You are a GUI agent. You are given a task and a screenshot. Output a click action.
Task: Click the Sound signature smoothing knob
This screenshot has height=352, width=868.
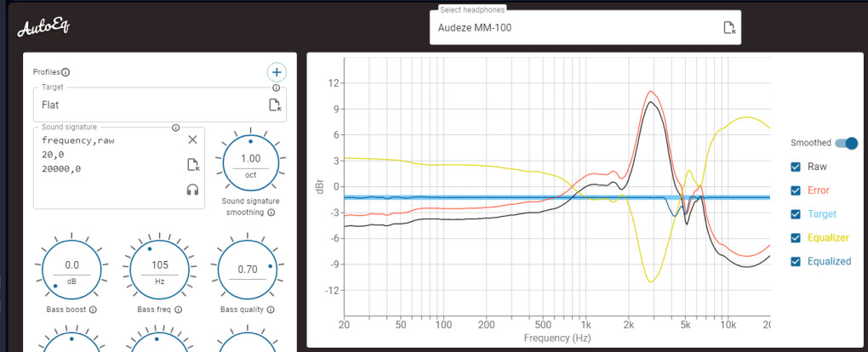pyautogui.click(x=250, y=162)
